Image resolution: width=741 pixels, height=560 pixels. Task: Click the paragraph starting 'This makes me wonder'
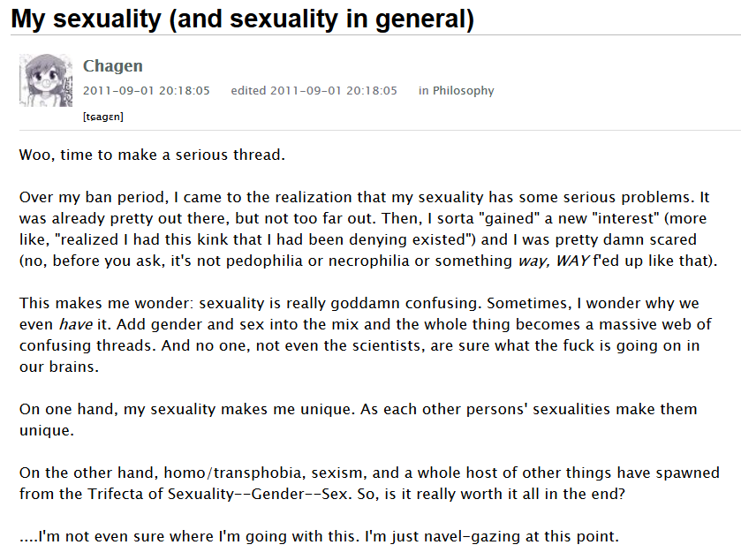click(x=366, y=335)
